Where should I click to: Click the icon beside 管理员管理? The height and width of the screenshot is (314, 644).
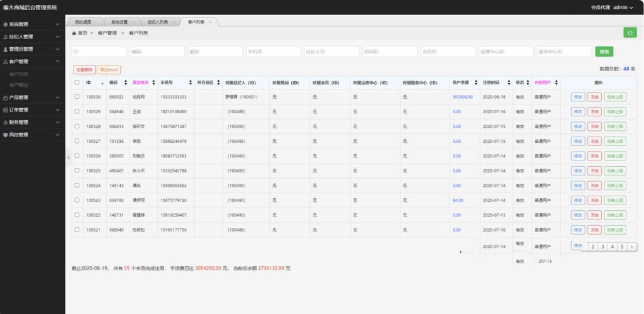(x=5, y=49)
